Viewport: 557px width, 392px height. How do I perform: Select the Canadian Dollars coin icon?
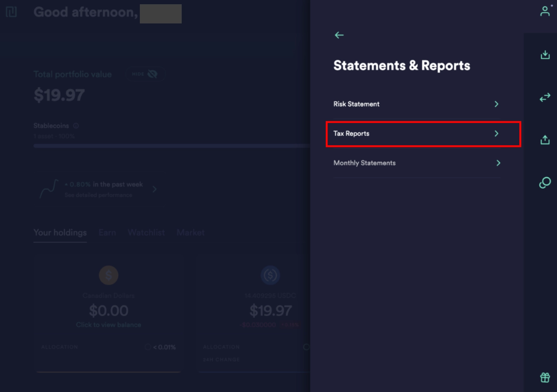(x=109, y=275)
